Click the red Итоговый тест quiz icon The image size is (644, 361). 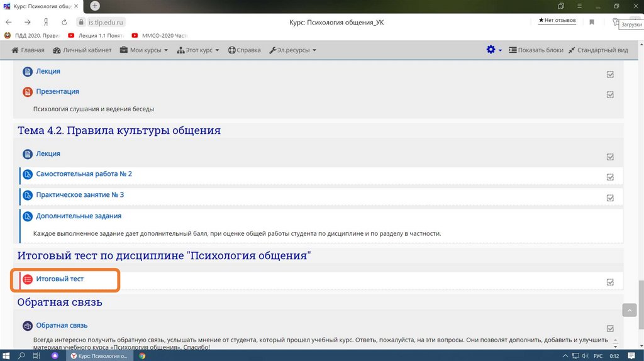pyautogui.click(x=28, y=279)
